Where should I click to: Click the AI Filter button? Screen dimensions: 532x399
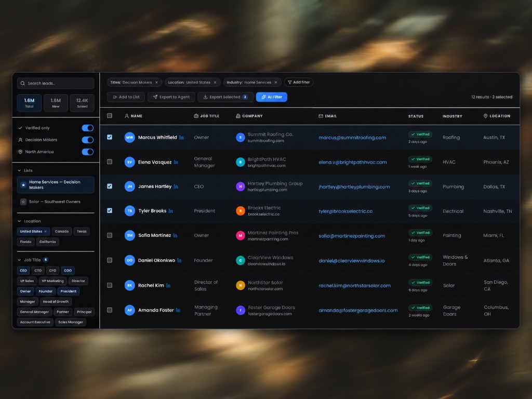[271, 97]
